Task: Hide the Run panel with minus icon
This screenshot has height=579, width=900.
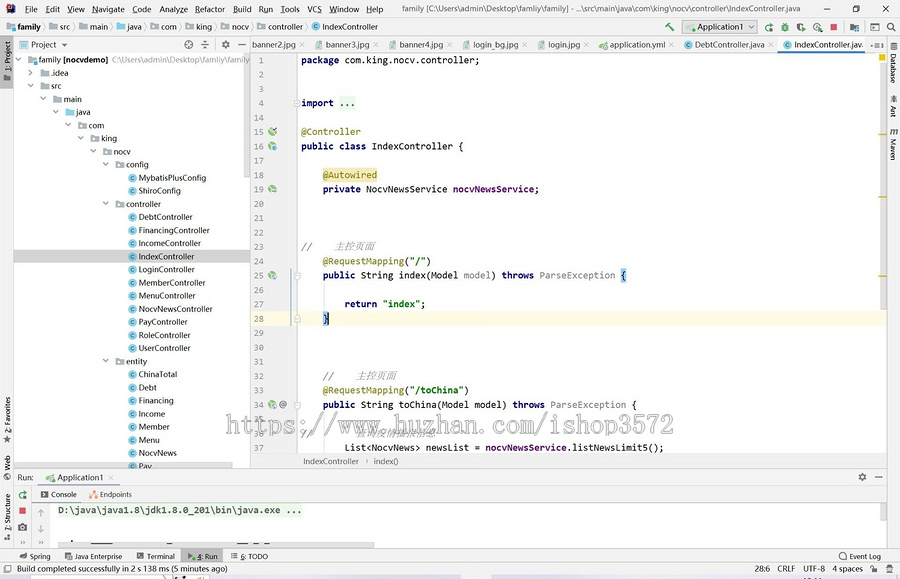Action: coord(879,477)
